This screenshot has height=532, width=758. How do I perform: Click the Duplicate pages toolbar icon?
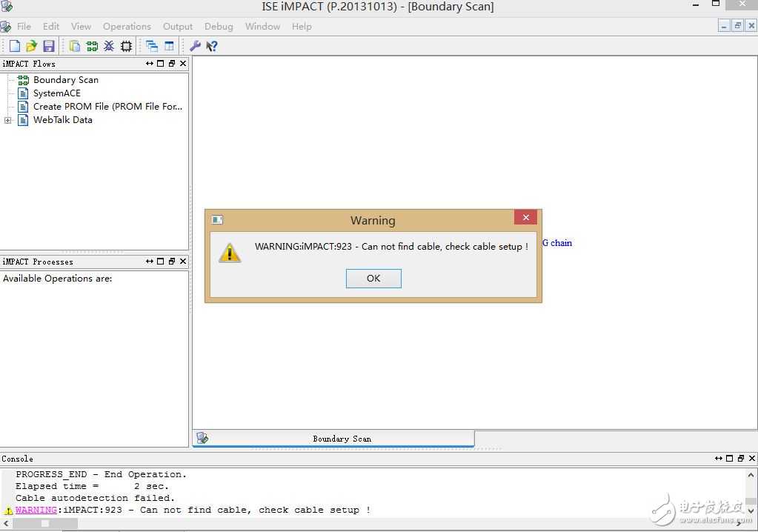[x=74, y=46]
